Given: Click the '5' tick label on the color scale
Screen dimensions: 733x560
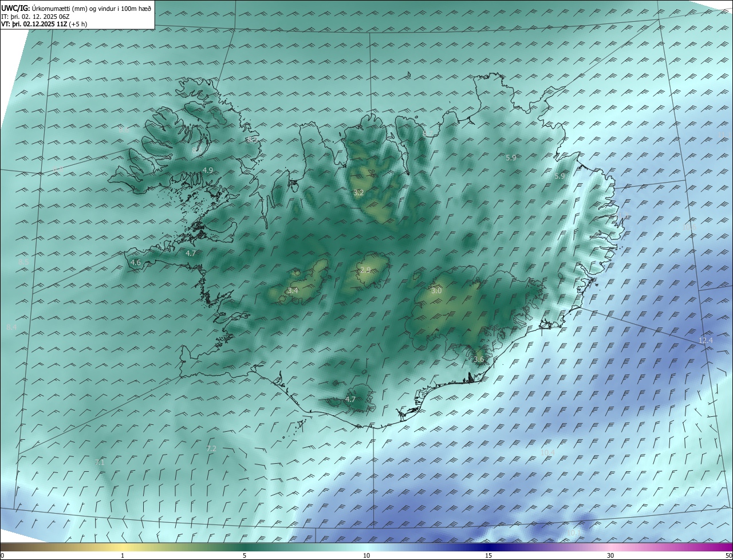Looking at the screenshot, I should click(x=245, y=556).
